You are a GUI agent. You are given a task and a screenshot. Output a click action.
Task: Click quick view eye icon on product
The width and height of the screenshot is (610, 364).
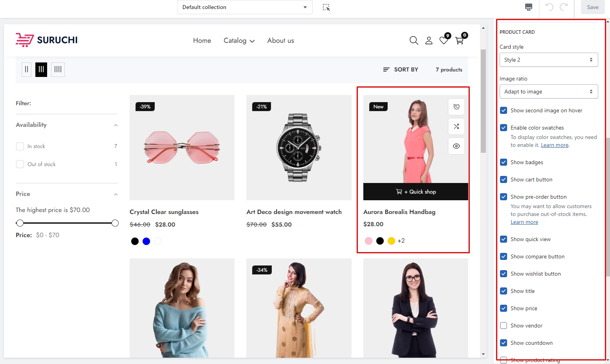(x=456, y=146)
